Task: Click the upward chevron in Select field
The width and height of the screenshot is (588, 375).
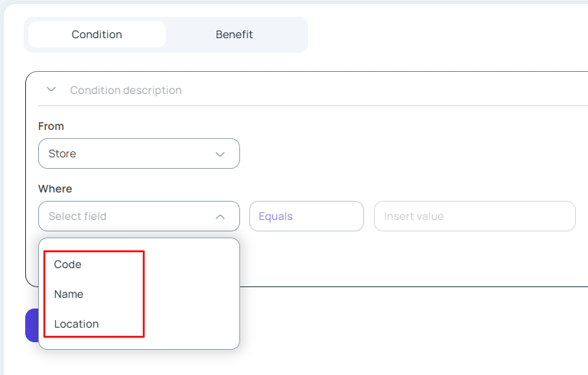Action: 220,217
